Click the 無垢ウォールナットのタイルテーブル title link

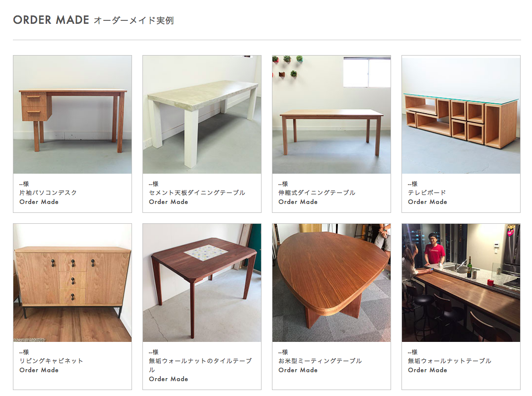coord(200,365)
